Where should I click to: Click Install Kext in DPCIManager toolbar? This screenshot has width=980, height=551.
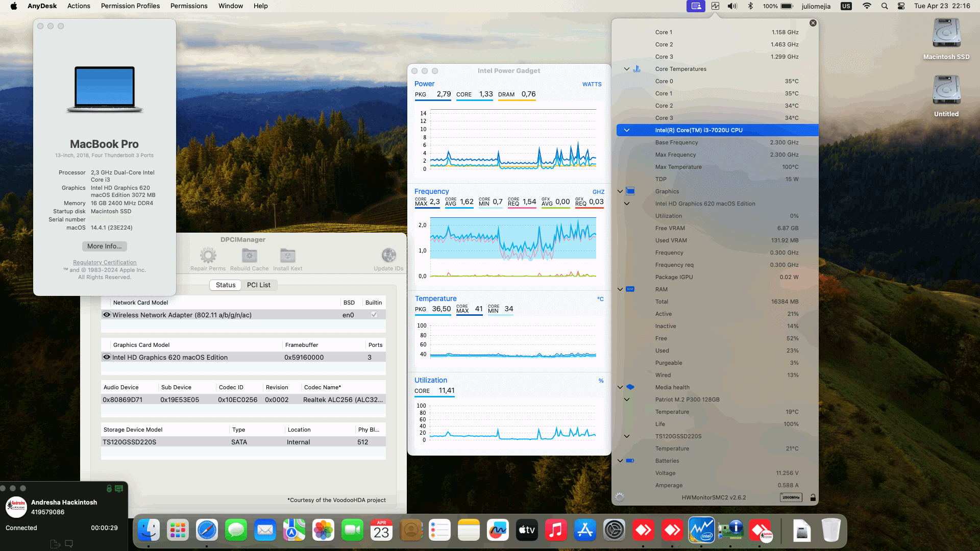pyautogui.click(x=287, y=259)
